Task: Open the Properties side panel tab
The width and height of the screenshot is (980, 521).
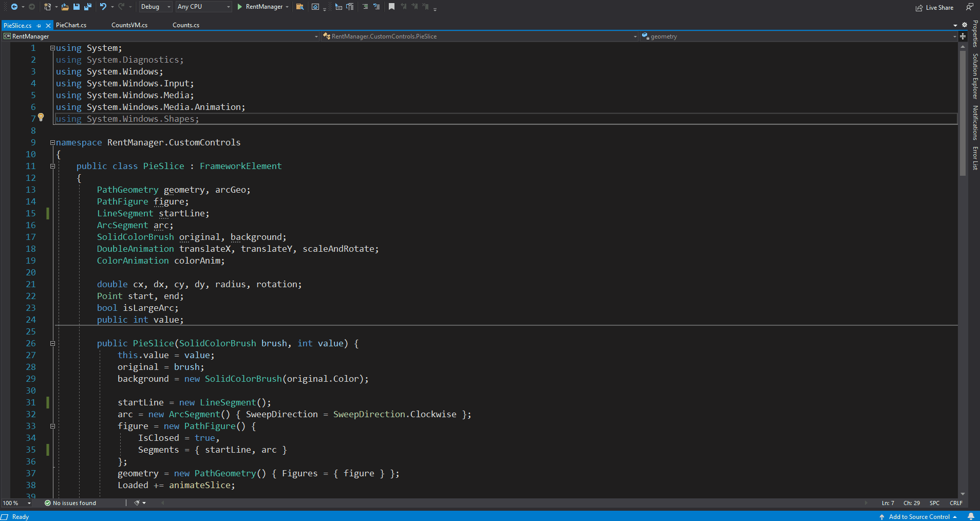Action: (x=975, y=34)
